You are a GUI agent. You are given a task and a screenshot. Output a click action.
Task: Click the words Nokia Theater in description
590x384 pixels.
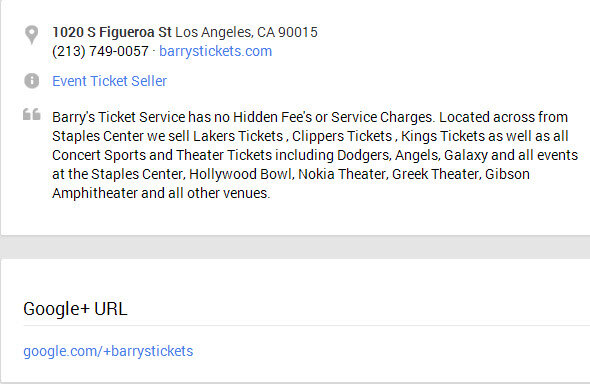click(x=342, y=174)
